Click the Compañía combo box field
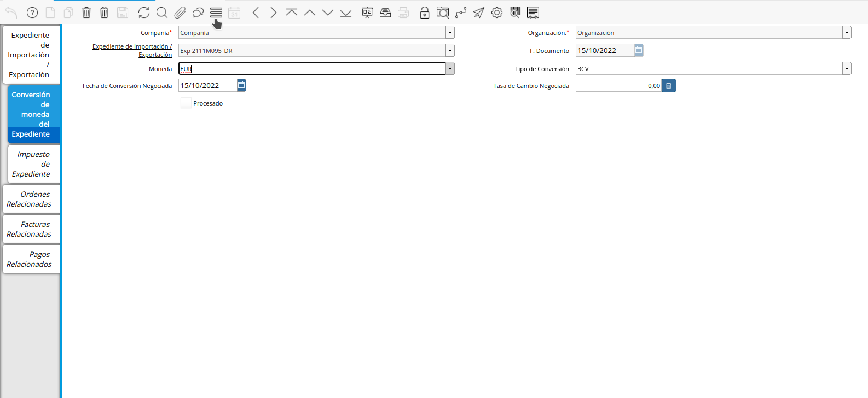The width and height of the screenshot is (868, 398). pos(312,33)
